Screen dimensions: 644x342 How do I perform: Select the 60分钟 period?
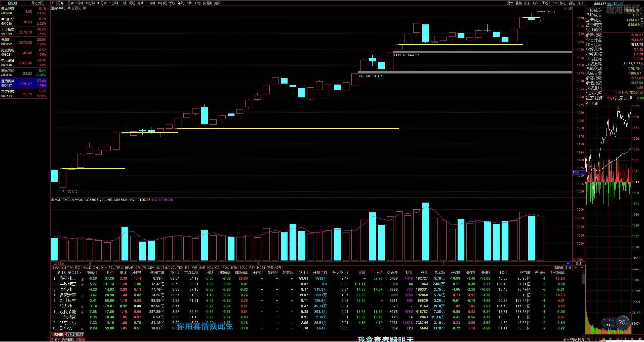tap(113, 3)
